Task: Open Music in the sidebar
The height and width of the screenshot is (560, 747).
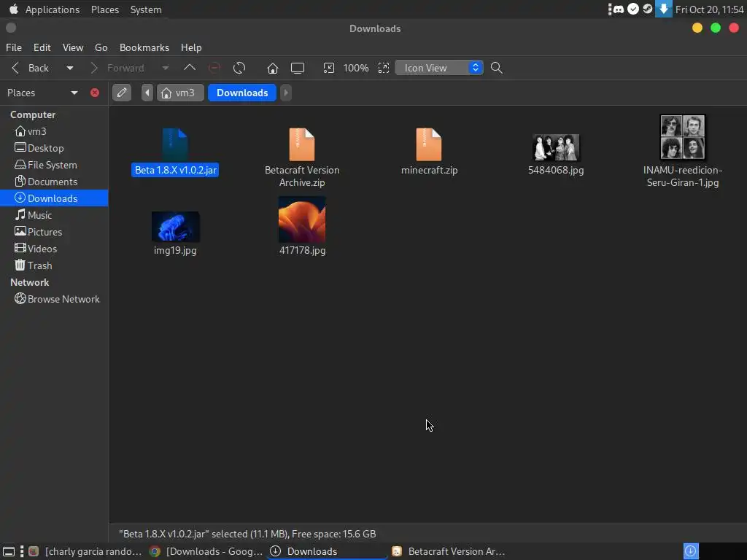Action: pos(54,215)
